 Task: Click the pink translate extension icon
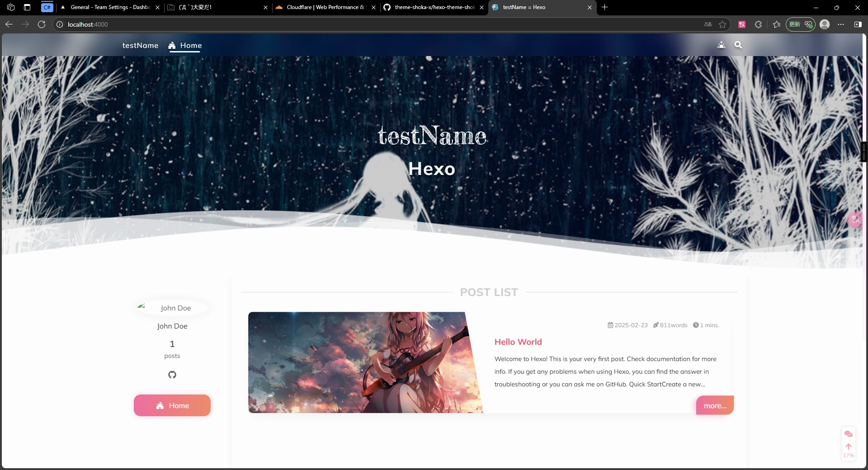(x=742, y=24)
